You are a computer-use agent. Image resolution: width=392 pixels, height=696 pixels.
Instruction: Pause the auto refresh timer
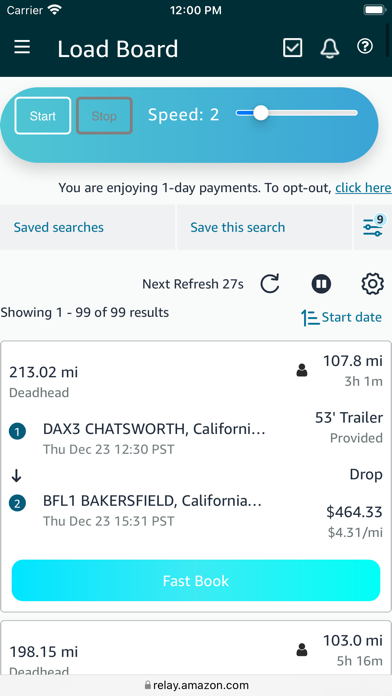click(x=321, y=284)
